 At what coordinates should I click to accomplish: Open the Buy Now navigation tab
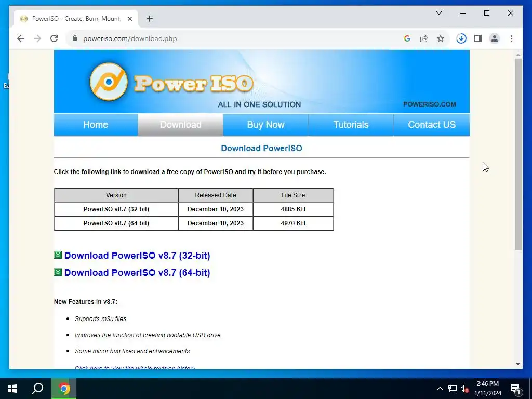tap(265, 125)
